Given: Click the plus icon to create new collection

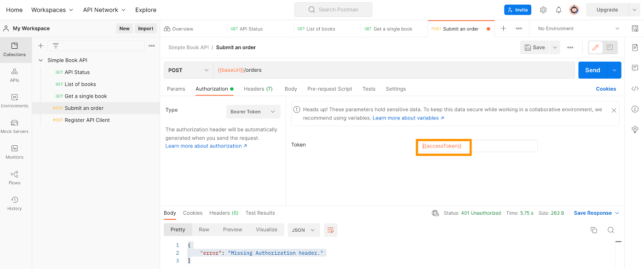Looking at the screenshot, I should pyautogui.click(x=40, y=46).
